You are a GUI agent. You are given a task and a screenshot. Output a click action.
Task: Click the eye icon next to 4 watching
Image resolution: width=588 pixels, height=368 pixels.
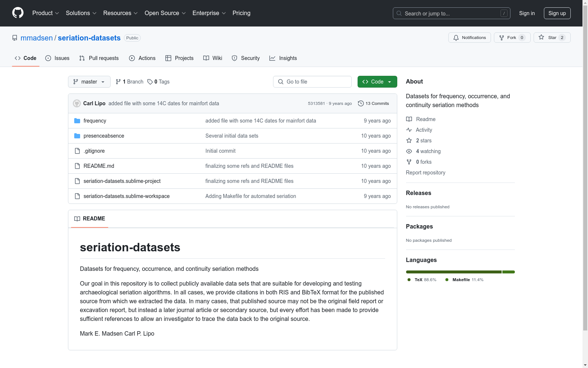click(409, 151)
